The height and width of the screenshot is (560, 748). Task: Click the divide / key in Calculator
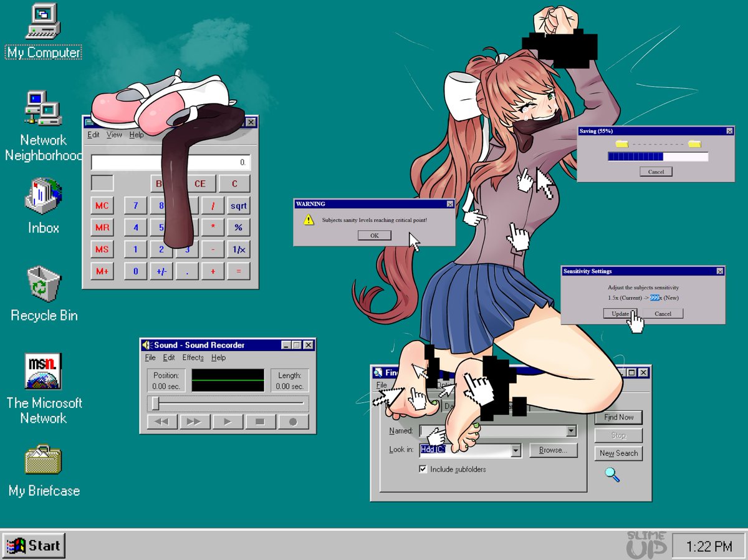click(x=213, y=206)
